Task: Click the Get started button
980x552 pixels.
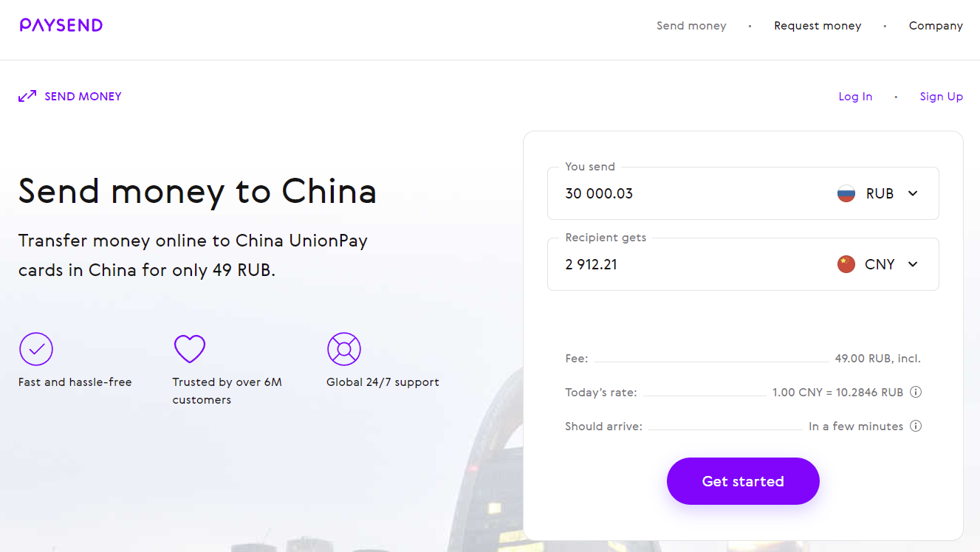Action: (743, 481)
